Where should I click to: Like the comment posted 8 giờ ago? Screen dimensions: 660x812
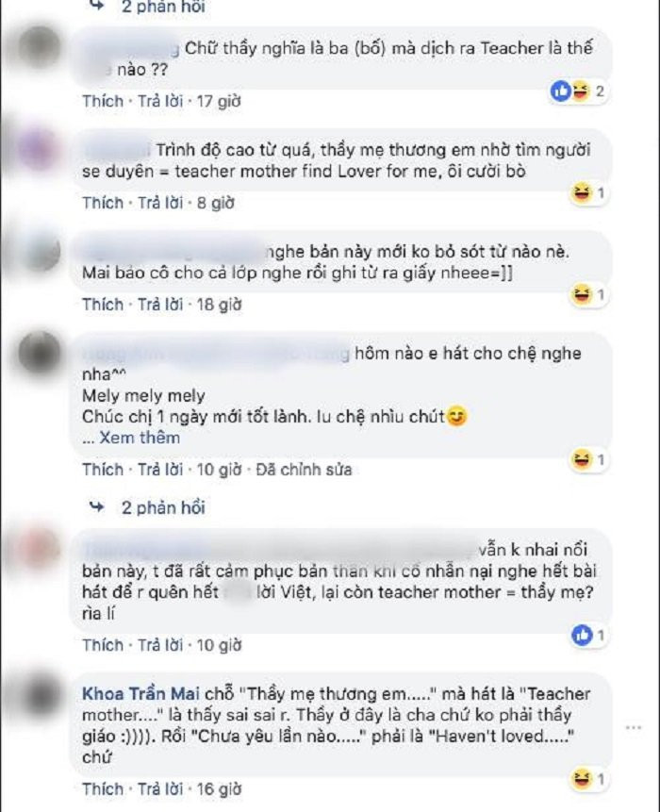tap(103, 203)
